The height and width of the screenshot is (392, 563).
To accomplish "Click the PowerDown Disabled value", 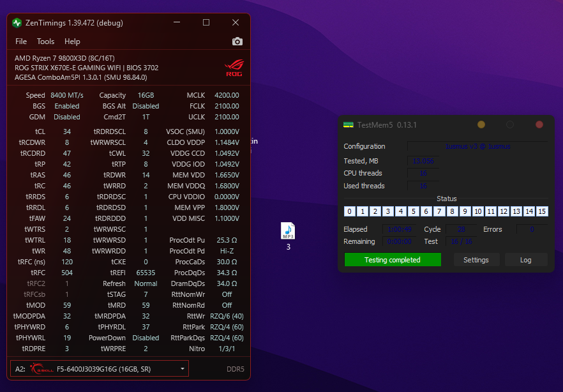I will [146, 338].
